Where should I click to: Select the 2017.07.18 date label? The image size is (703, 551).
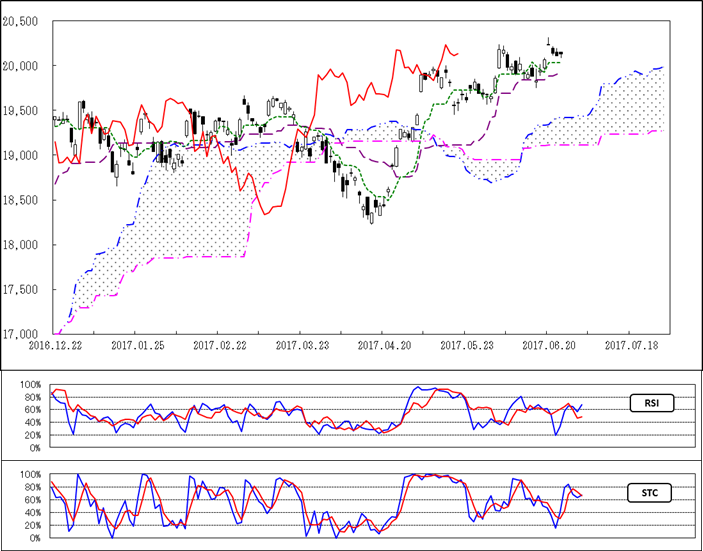(x=630, y=345)
